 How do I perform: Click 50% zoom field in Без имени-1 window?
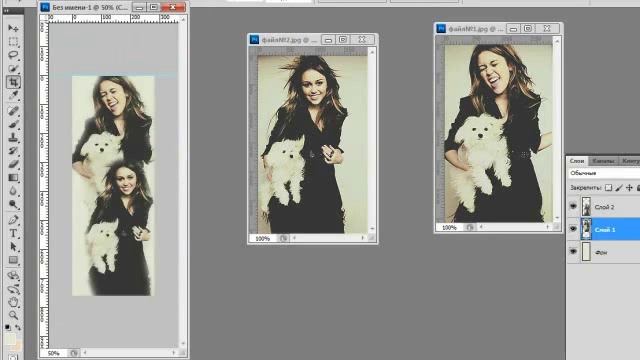click(54, 353)
